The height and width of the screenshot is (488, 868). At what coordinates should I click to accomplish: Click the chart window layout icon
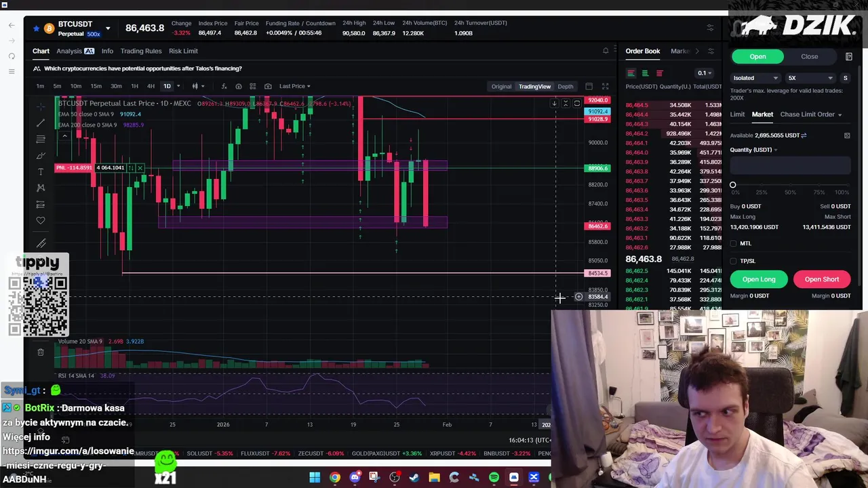click(x=589, y=86)
